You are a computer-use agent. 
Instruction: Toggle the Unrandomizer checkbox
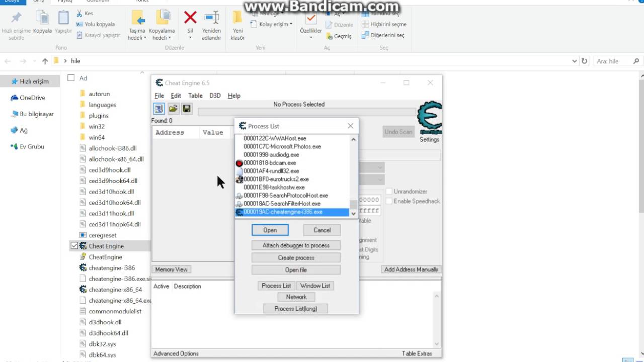[x=389, y=192]
